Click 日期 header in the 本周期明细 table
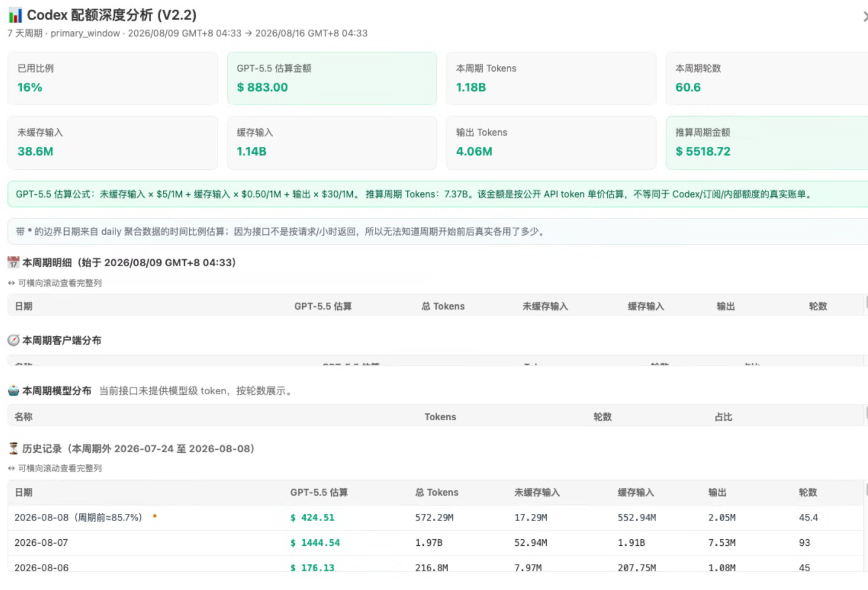This screenshot has height=590, width=868. [x=24, y=306]
